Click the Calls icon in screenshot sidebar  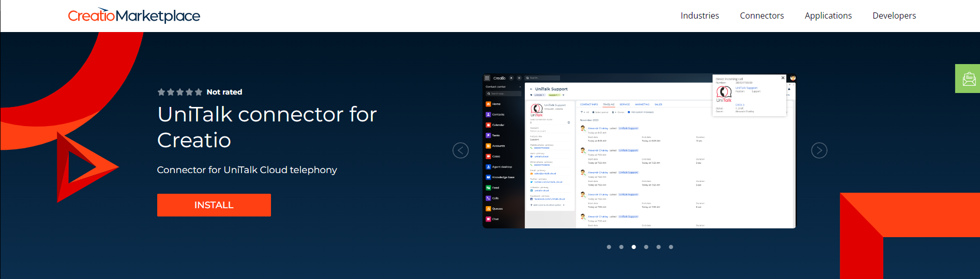click(488, 198)
